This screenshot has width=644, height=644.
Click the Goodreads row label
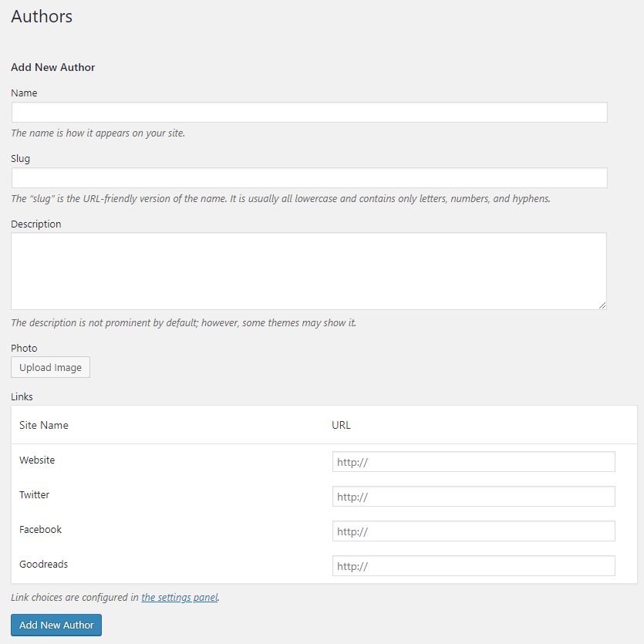click(43, 565)
